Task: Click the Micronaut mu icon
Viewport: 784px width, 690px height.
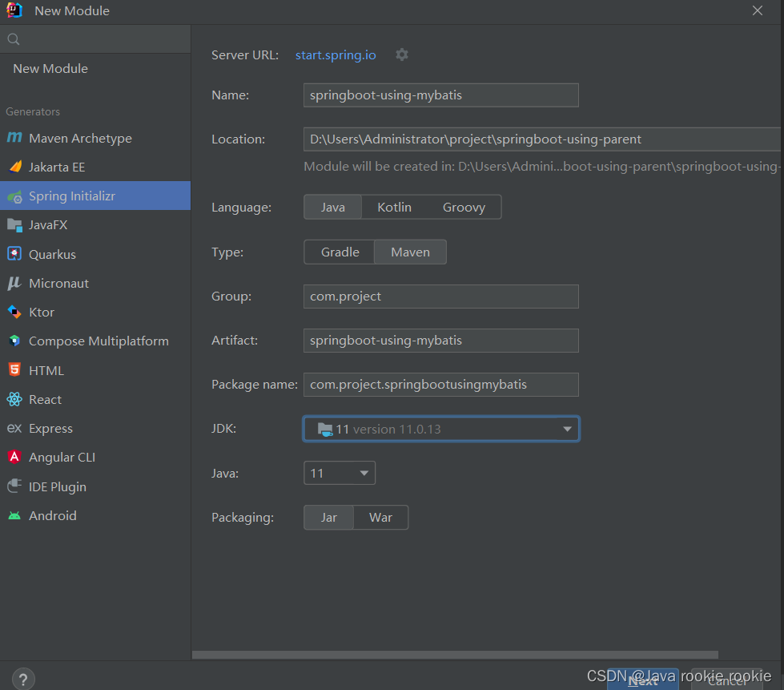Action: point(14,283)
